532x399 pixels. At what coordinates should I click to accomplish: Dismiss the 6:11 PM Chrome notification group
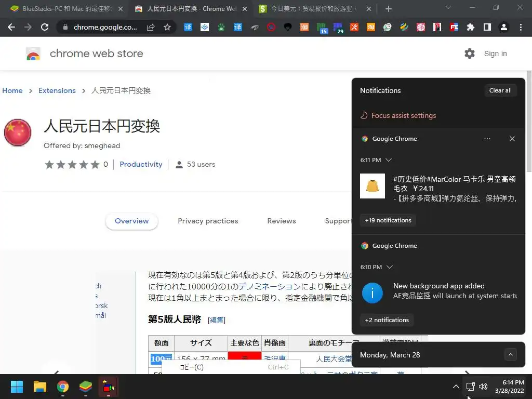[512, 139]
